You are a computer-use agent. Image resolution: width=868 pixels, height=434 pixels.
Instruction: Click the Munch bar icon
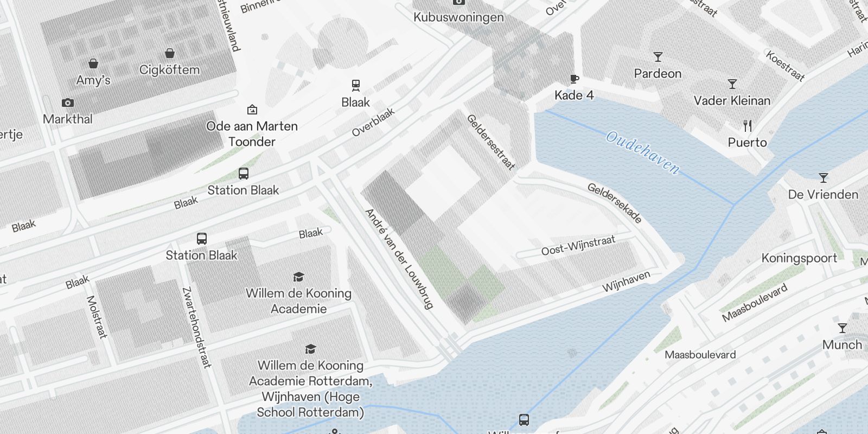click(x=842, y=328)
